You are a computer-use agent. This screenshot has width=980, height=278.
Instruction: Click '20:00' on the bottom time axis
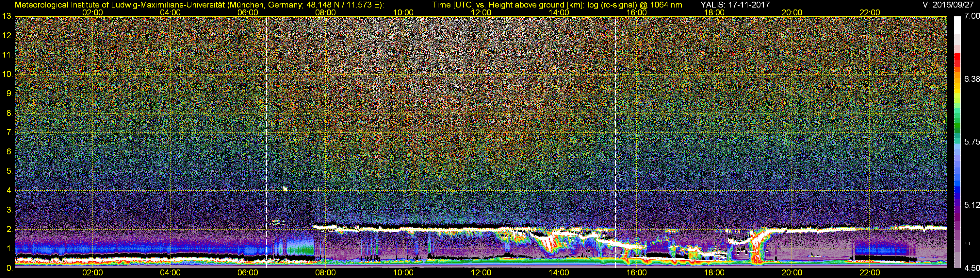tap(792, 273)
